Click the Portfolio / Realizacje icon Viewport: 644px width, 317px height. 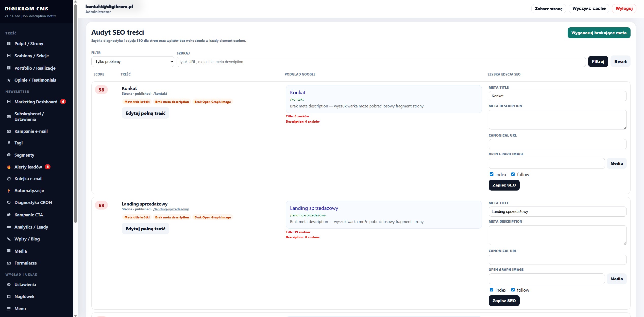coord(9,68)
